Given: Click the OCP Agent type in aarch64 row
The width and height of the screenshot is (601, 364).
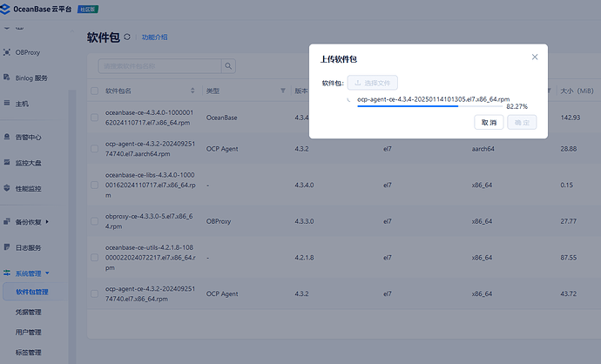Looking at the screenshot, I should click(222, 149).
